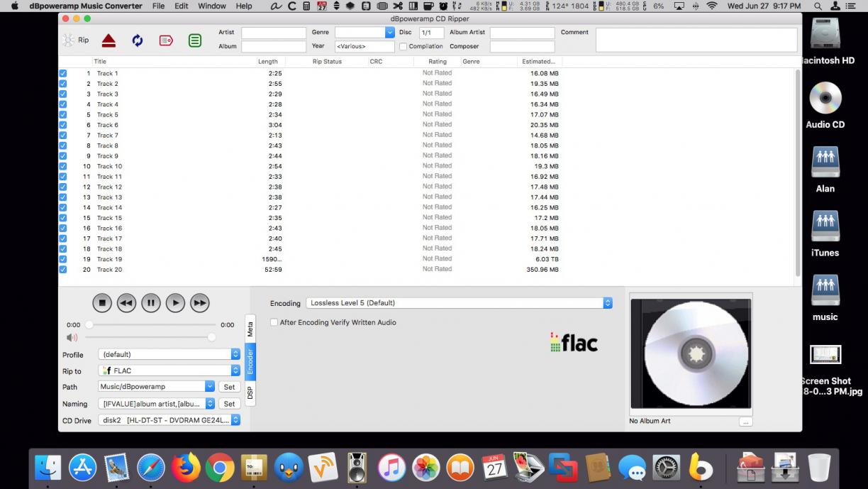Click the red tag metadata icon
The image size is (868, 489).
[x=166, y=40]
